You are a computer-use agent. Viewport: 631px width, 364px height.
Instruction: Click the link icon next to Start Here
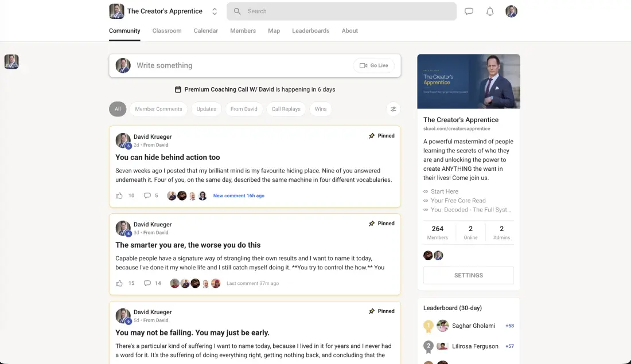[426, 191]
